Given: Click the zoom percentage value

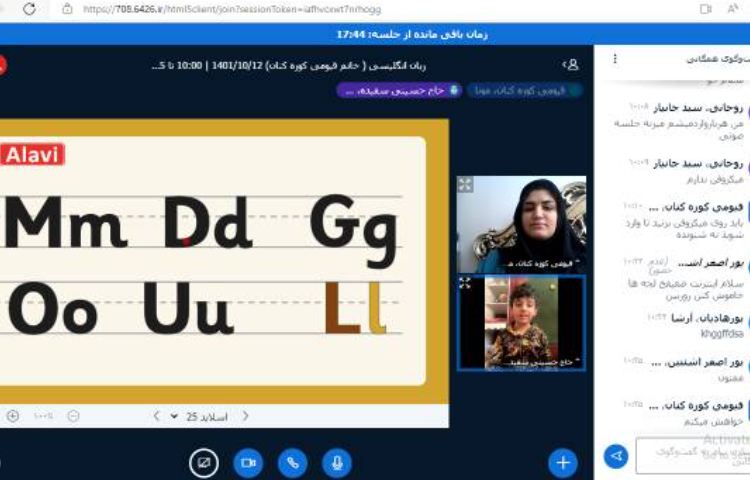Looking at the screenshot, I should (x=43, y=416).
